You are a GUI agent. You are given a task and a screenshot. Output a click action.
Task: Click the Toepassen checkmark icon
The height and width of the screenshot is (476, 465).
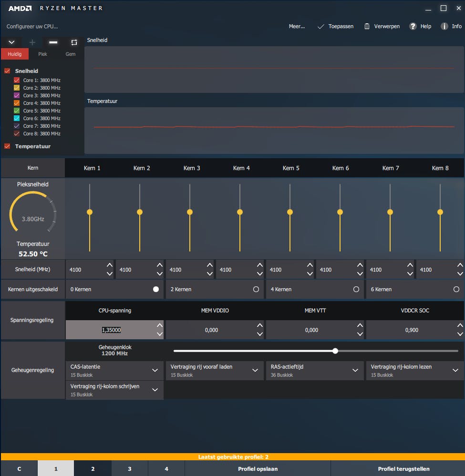coord(321,27)
